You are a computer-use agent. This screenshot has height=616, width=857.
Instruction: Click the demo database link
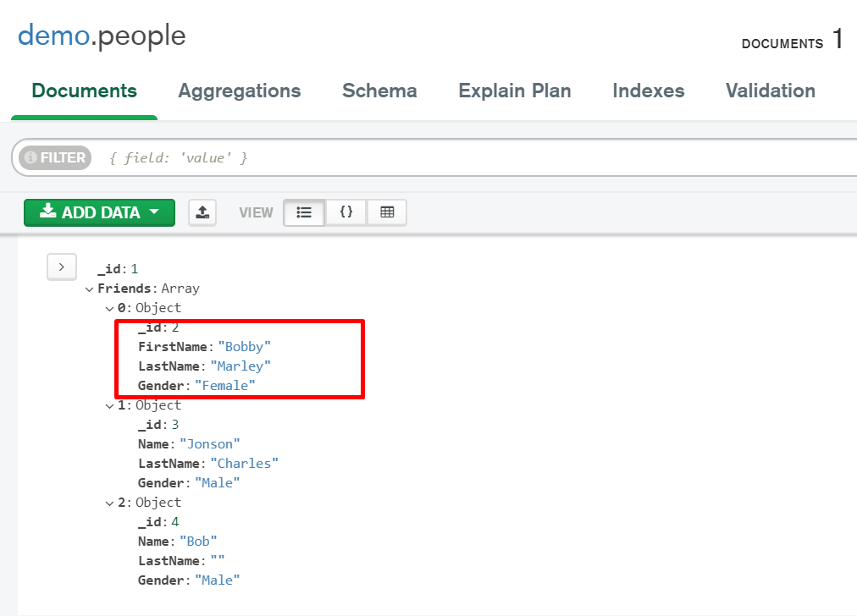coord(53,36)
